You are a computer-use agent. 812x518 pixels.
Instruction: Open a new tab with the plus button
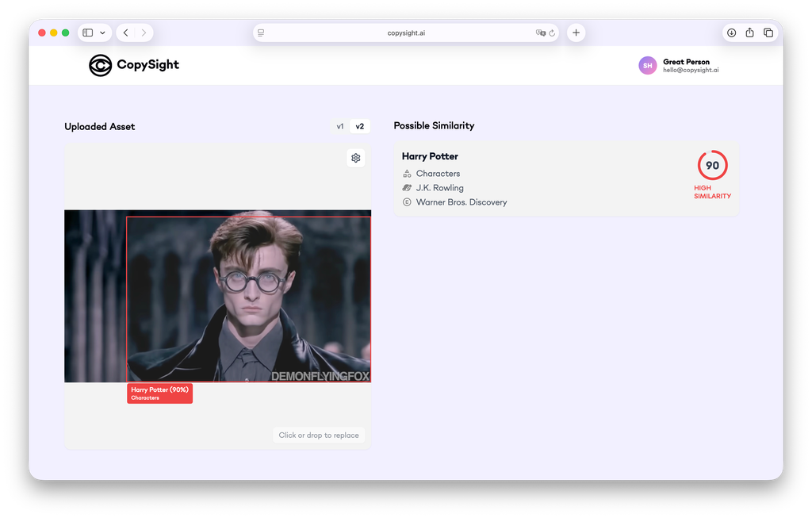(576, 33)
